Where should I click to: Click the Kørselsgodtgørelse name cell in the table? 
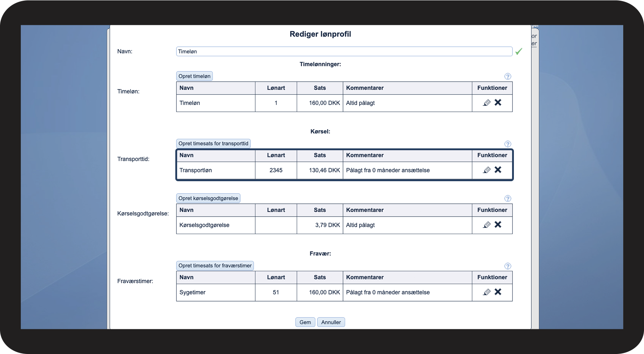(x=216, y=225)
